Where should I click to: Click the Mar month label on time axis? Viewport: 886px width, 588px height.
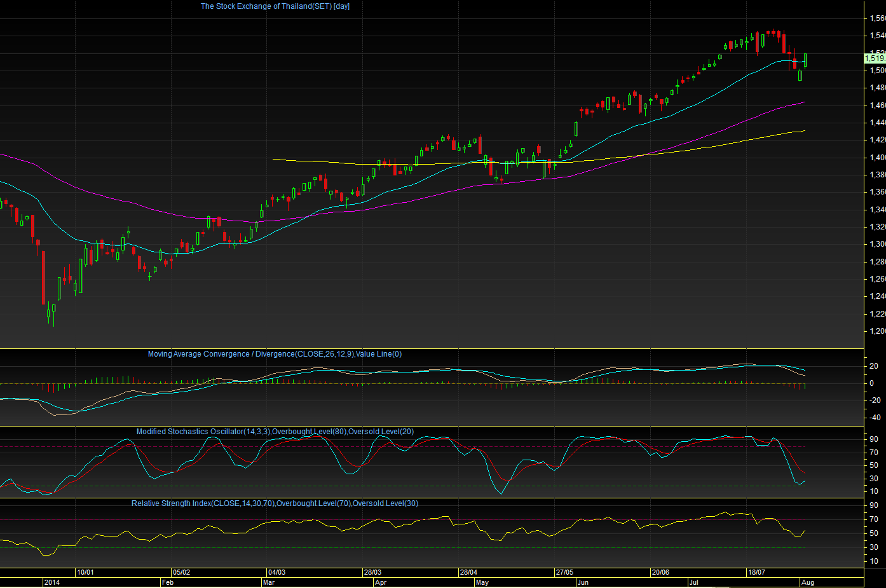[x=269, y=582]
